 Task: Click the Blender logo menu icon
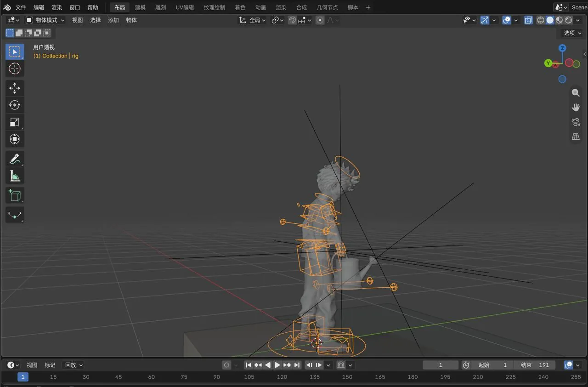point(7,7)
